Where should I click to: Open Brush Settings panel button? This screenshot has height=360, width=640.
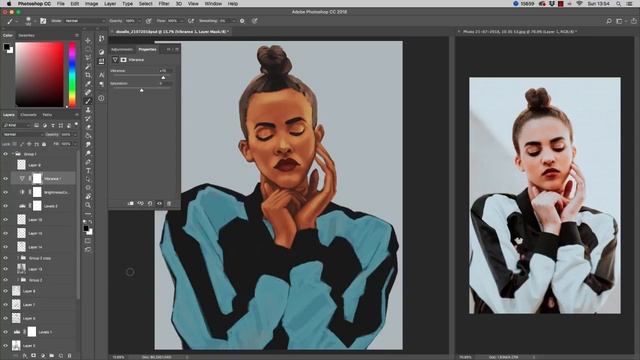(43, 21)
